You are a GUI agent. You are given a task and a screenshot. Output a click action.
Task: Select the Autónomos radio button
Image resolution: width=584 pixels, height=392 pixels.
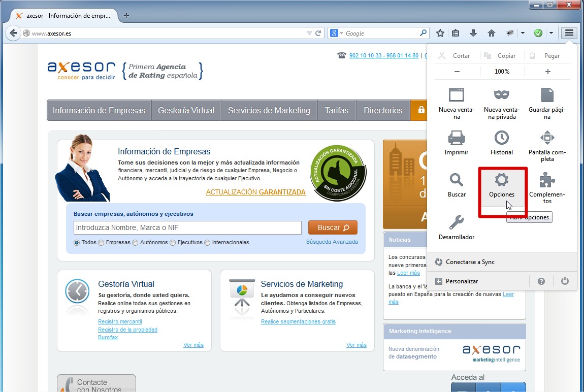(135, 243)
